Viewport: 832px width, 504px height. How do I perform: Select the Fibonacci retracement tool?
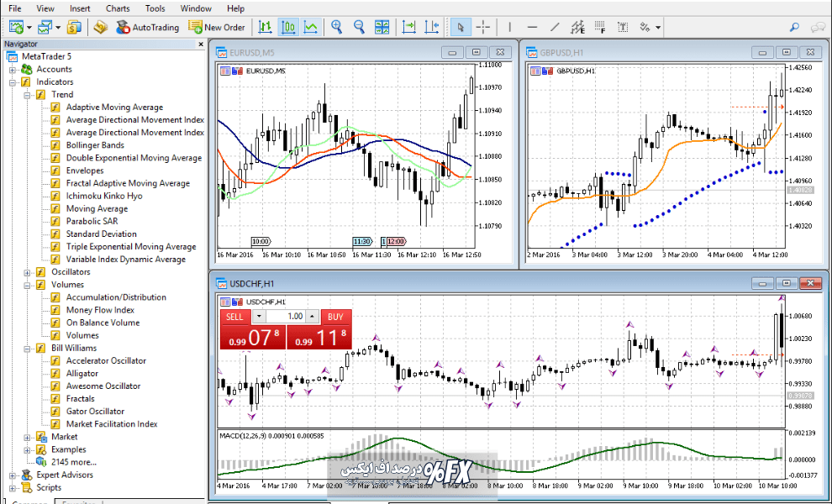pyautogui.click(x=601, y=27)
